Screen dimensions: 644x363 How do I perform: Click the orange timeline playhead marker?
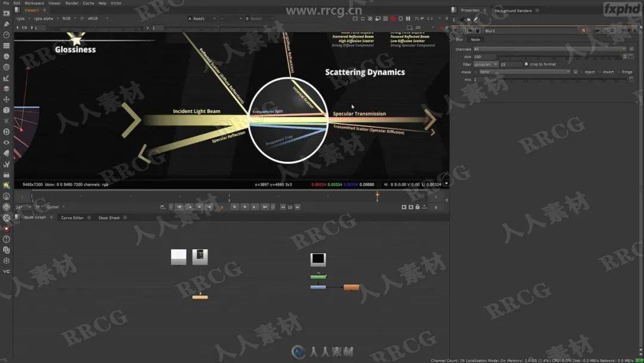click(x=377, y=196)
